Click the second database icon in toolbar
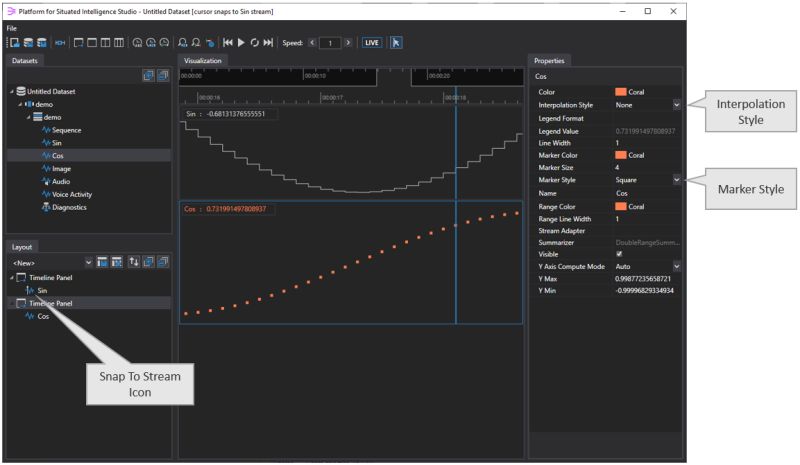Image resolution: width=800 pixels, height=465 pixels. [x=29, y=43]
